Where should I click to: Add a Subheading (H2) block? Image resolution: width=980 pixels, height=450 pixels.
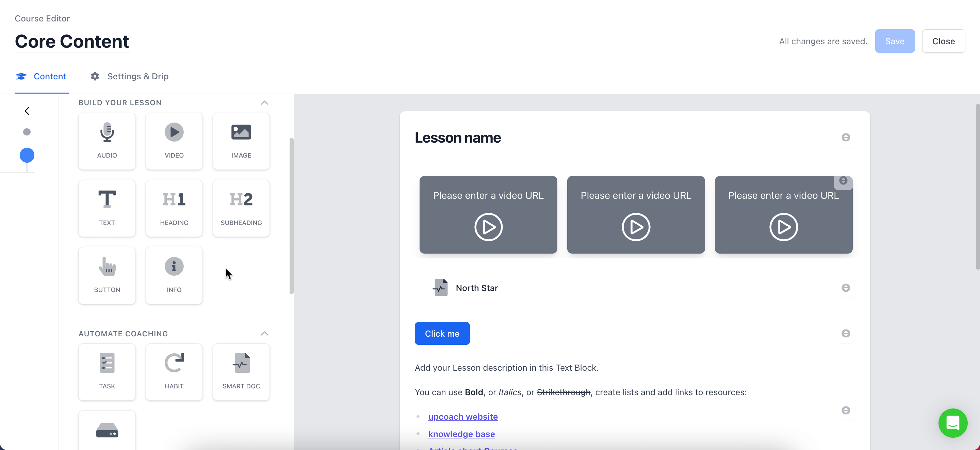[x=241, y=208]
